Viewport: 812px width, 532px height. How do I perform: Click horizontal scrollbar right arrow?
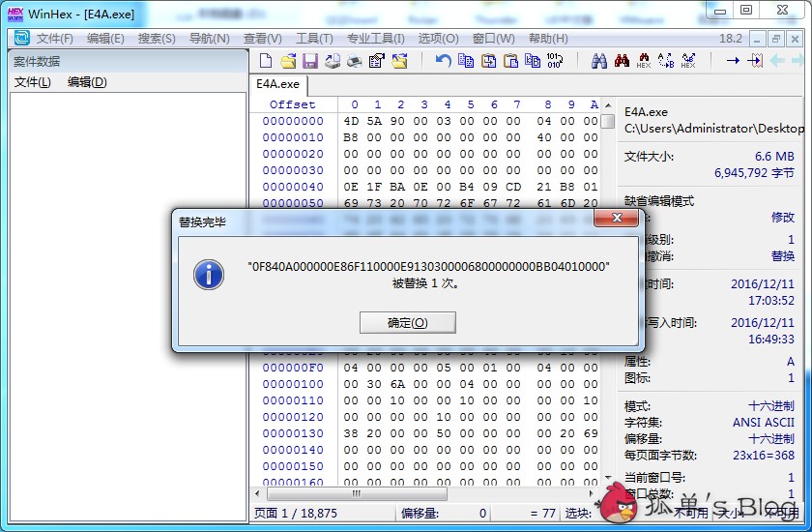click(592, 493)
